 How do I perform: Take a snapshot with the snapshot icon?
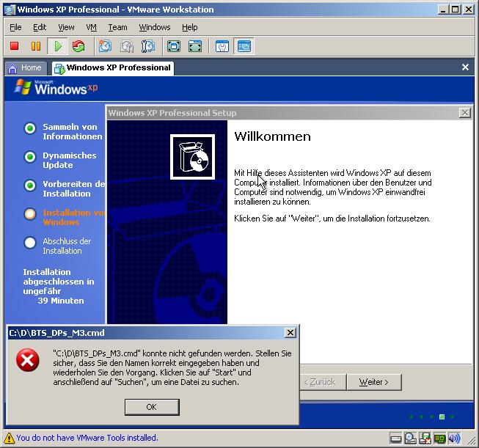(x=105, y=46)
